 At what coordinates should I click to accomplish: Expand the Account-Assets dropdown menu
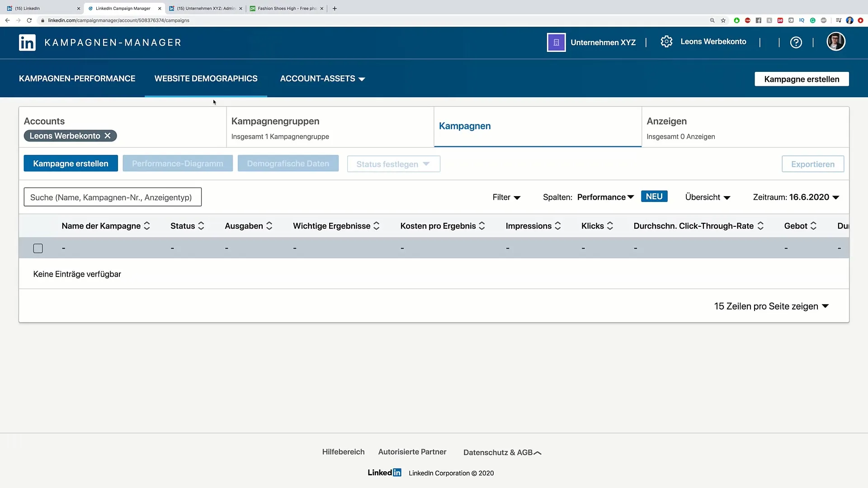coord(322,79)
